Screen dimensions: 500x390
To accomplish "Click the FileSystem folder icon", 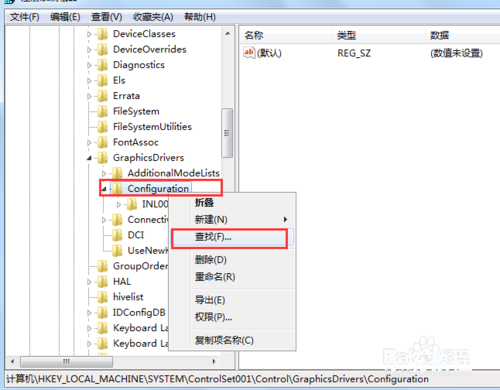I will click(103, 111).
